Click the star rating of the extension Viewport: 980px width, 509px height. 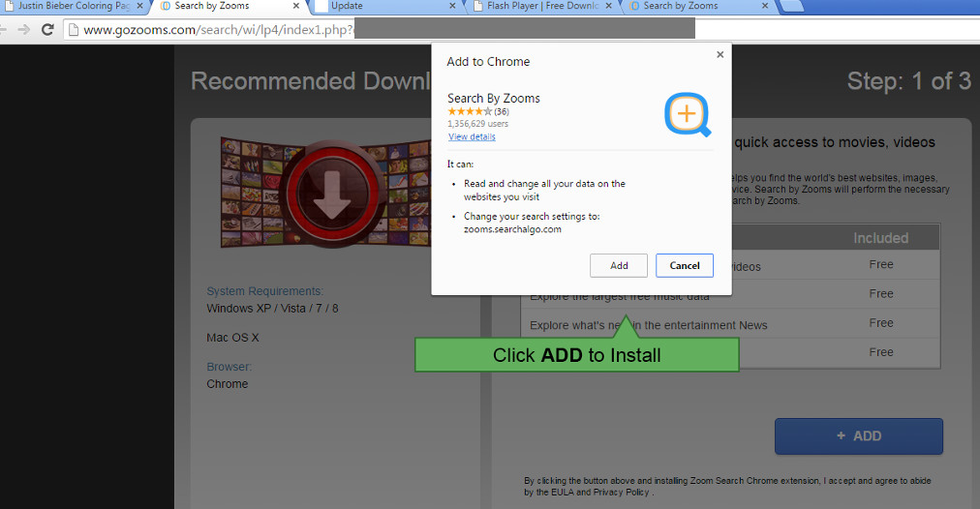(470, 112)
